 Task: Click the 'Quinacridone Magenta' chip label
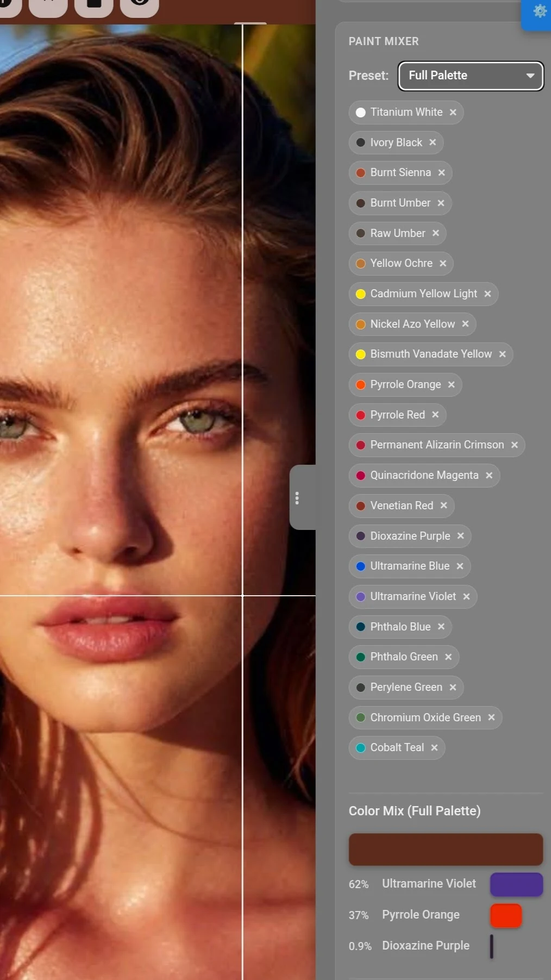click(x=424, y=475)
